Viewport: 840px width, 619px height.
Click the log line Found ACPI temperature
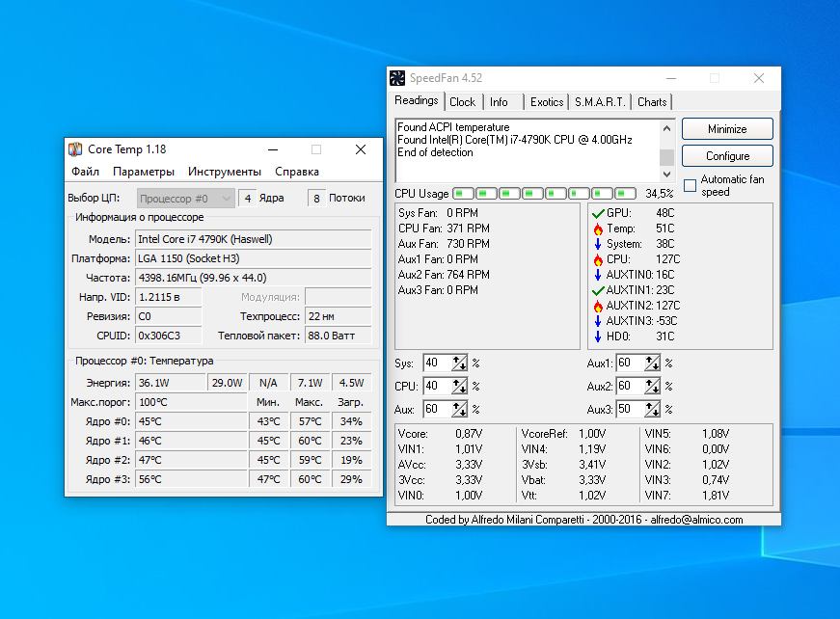(453, 127)
